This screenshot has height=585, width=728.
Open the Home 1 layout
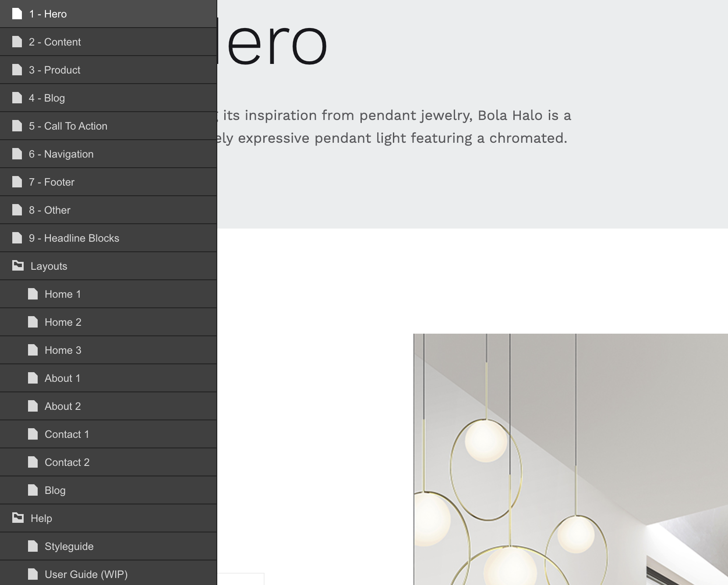63,294
